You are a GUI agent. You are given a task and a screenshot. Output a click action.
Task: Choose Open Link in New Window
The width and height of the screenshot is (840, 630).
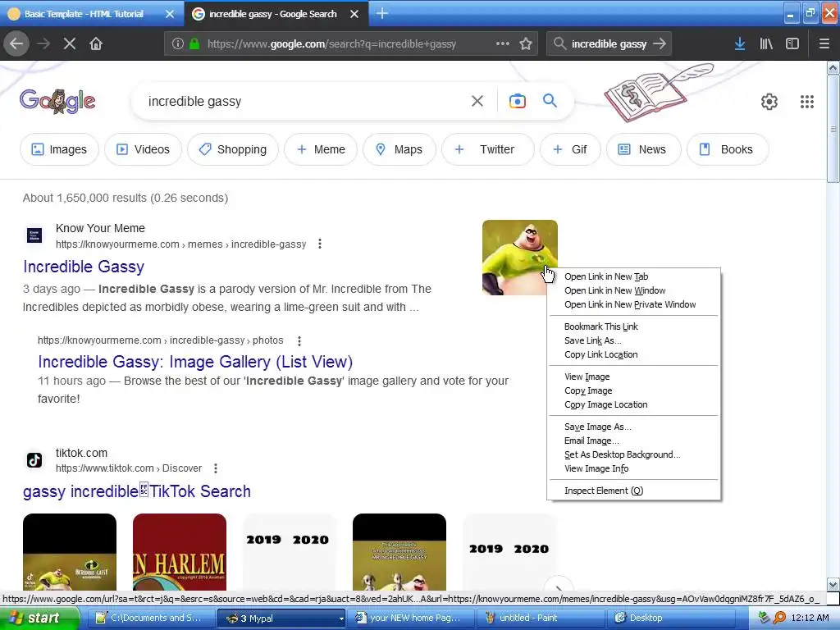coord(633,290)
